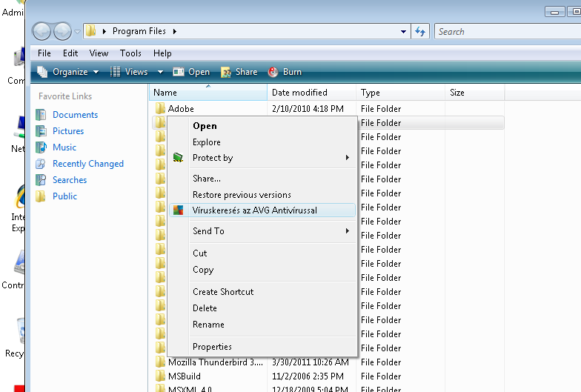Viewport: 581px width, 392px height.
Task: Click the Public folder sidebar icon
Action: tap(41, 196)
